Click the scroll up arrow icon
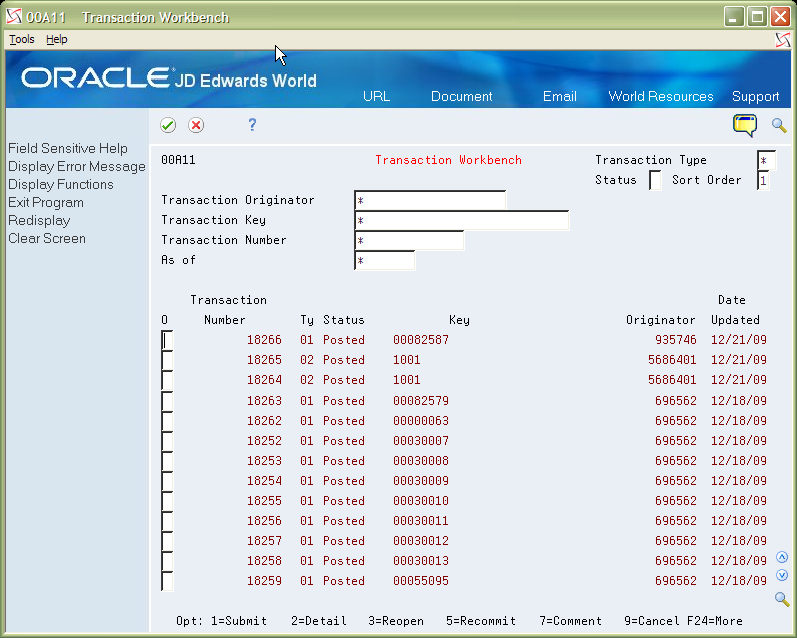The image size is (797, 638). [782, 557]
